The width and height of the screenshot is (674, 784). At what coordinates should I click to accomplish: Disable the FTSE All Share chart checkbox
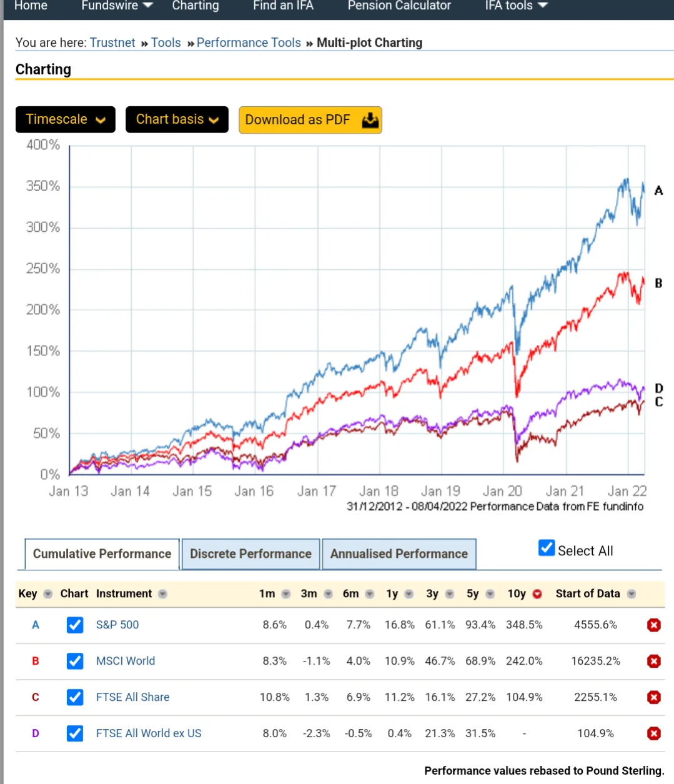pyautogui.click(x=74, y=697)
